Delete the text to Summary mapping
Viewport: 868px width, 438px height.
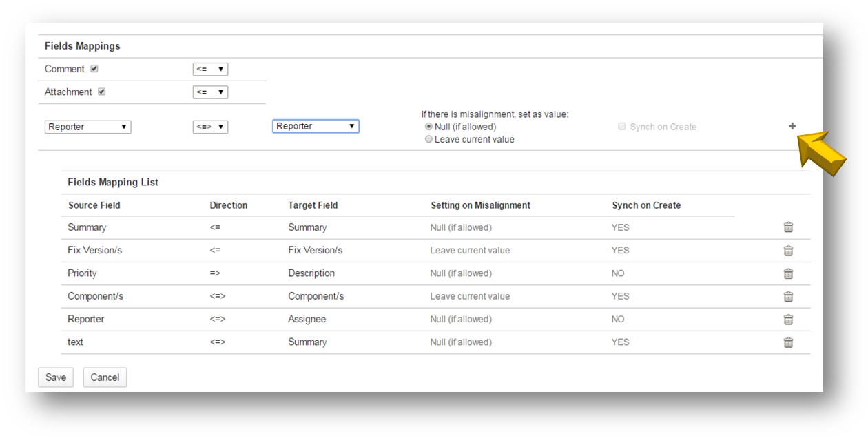tap(788, 342)
